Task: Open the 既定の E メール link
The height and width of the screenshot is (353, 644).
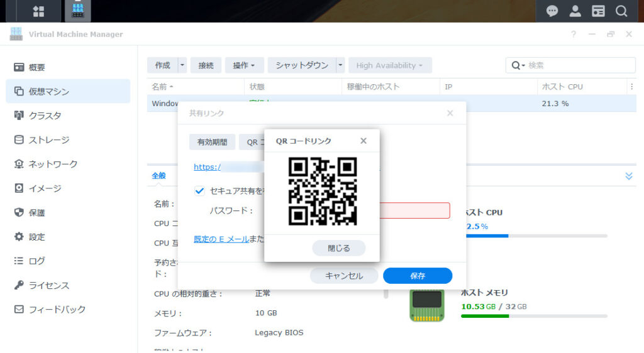Action: click(x=221, y=239)
